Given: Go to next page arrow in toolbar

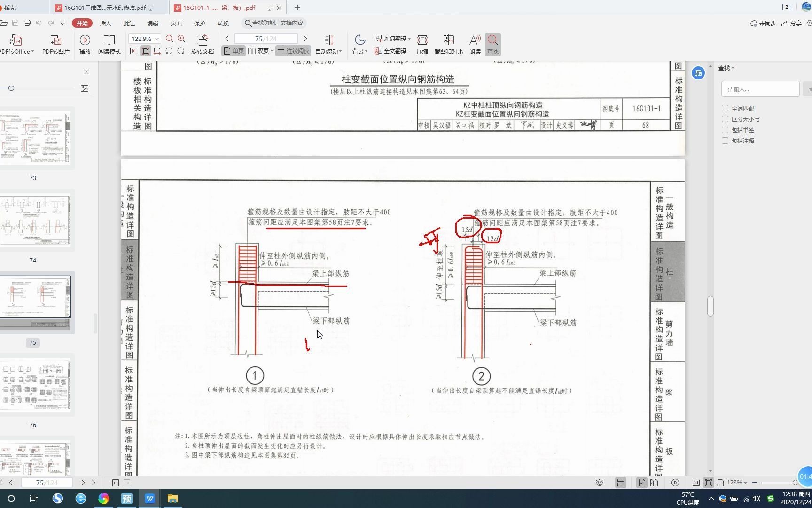Looking at the screenshot, I should click(305, 39).
